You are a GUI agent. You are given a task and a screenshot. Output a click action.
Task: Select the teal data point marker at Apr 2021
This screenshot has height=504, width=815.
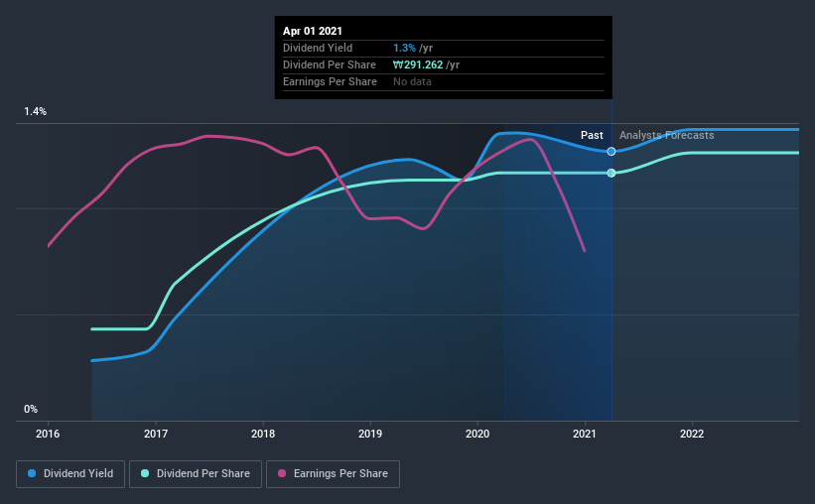point(611,173)
